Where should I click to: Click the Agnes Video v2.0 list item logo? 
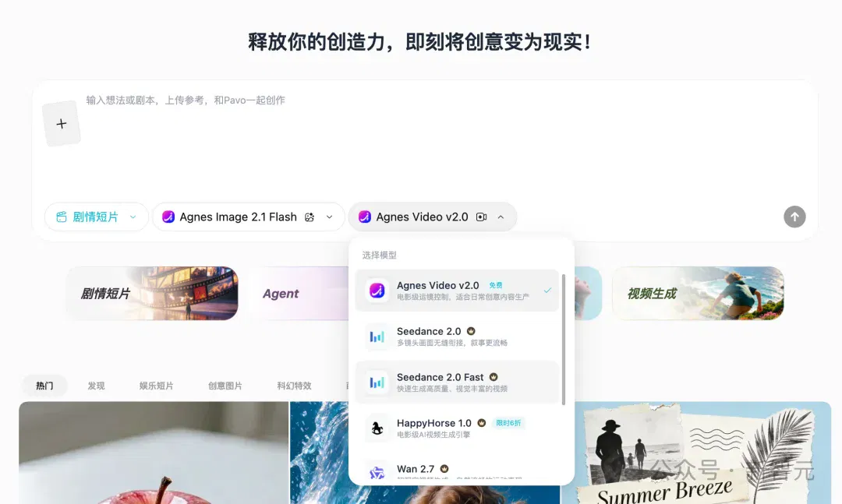(377, 291)
